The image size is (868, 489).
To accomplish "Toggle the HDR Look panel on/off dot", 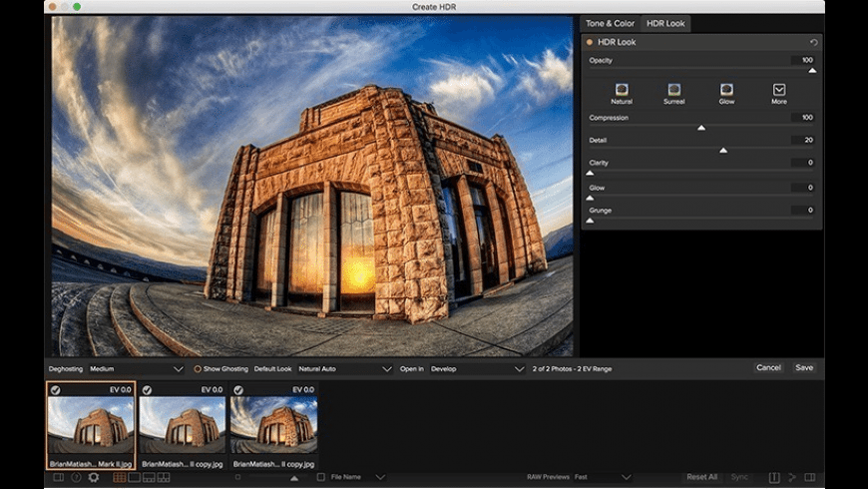I will pos(590,42).
